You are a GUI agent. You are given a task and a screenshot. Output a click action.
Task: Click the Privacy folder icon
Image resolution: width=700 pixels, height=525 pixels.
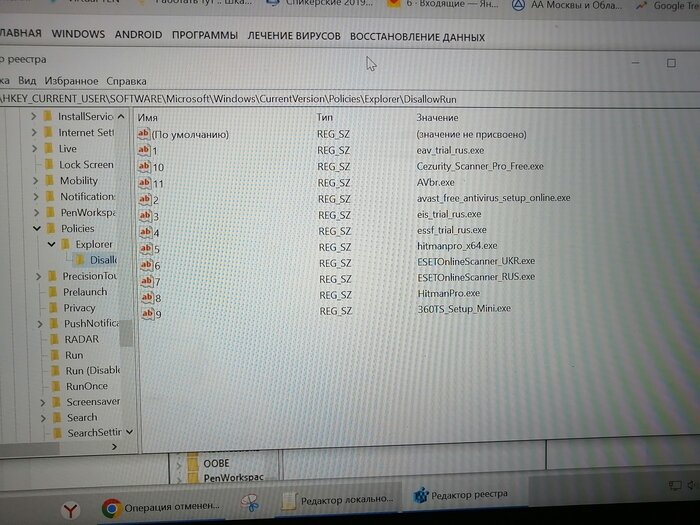click(54, 308)
